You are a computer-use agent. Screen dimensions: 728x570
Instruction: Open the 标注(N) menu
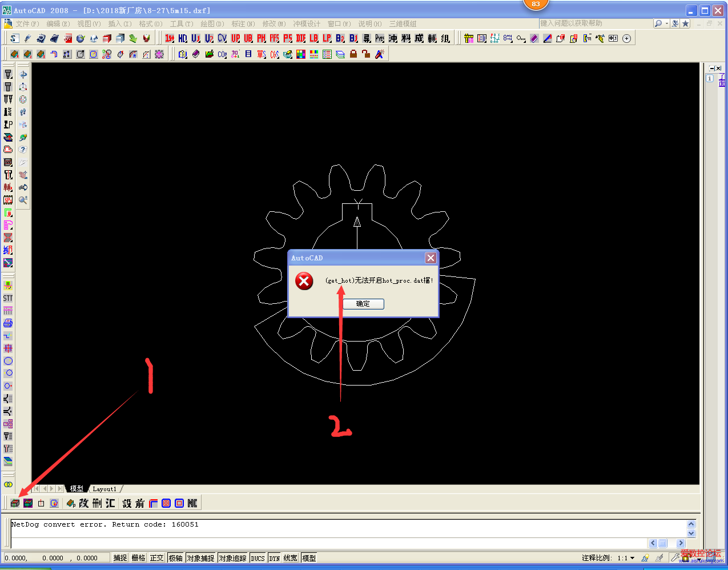coord(243,24)
